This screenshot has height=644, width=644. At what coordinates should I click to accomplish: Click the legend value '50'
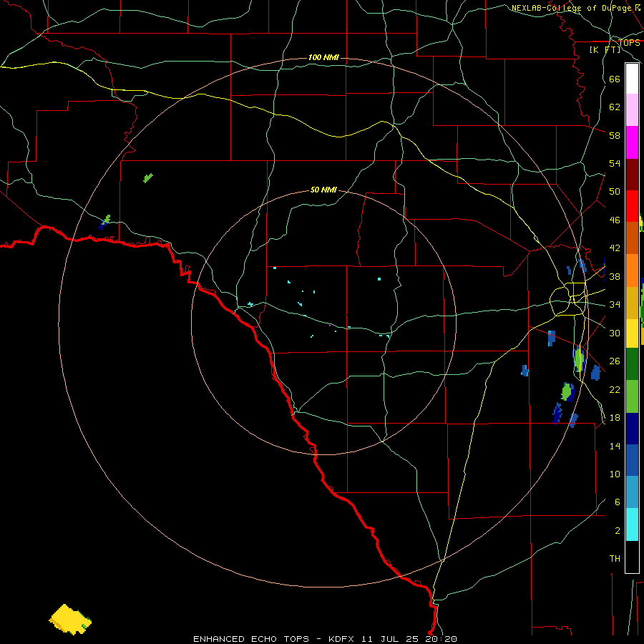pyautogui.click(x=615, y=192)
